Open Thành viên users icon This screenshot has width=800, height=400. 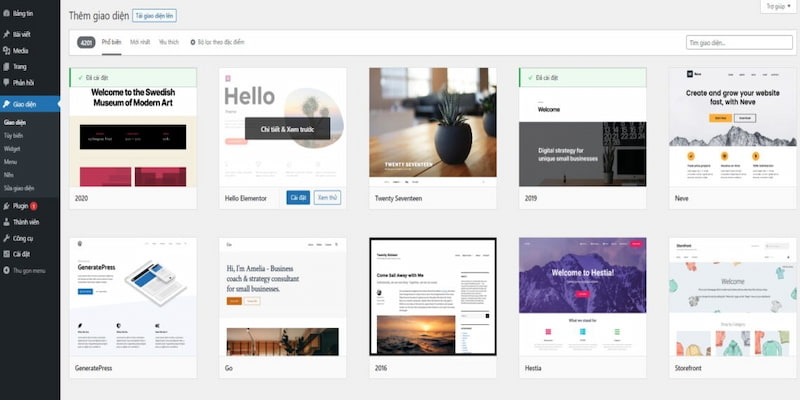pos(7,222)
